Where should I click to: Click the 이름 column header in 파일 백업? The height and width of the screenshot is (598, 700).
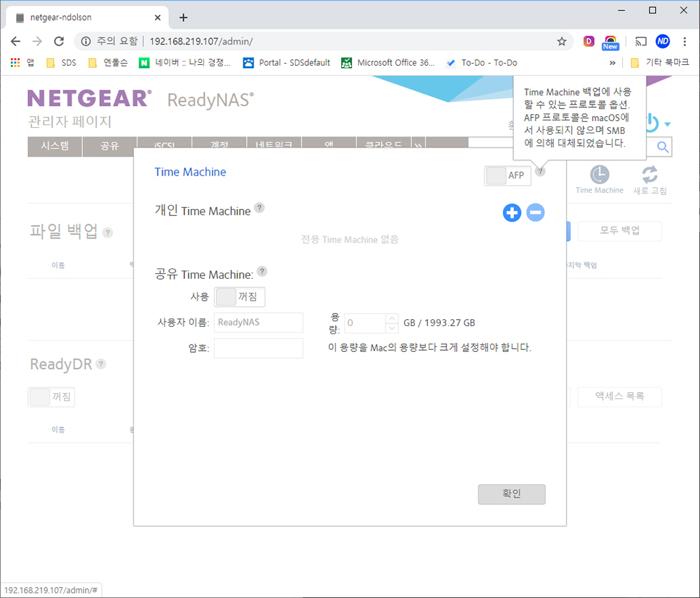point(58,265)
